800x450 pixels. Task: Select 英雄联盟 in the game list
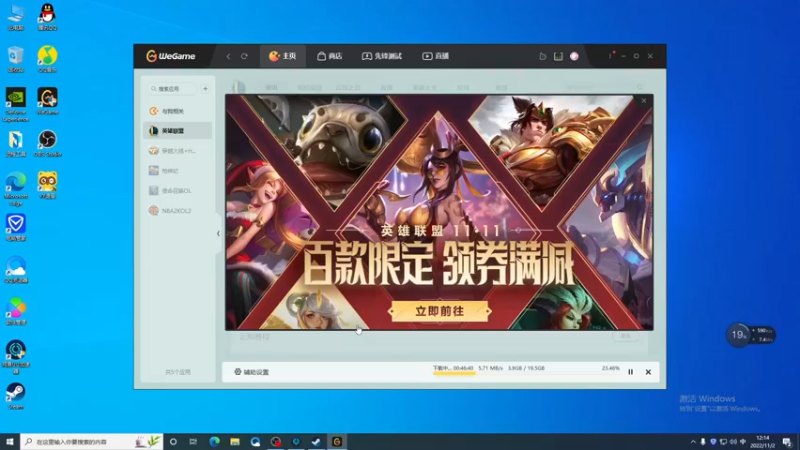(x=178, y=131)
